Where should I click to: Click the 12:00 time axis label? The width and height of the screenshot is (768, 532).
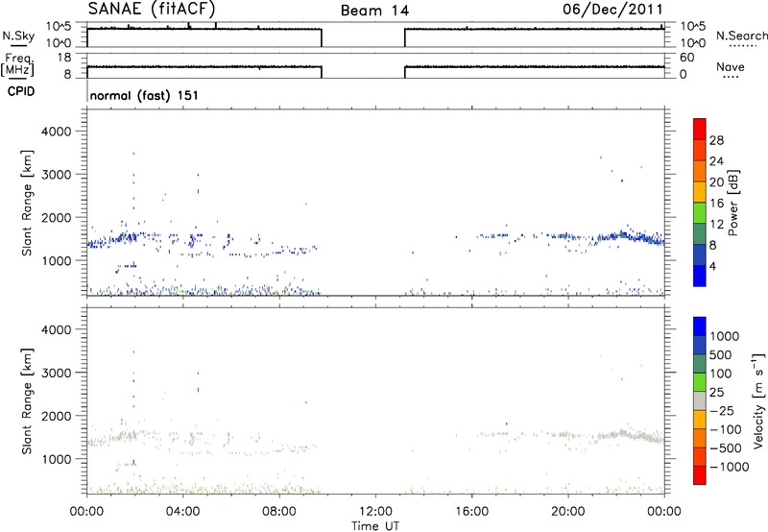(x=375, y=512)
